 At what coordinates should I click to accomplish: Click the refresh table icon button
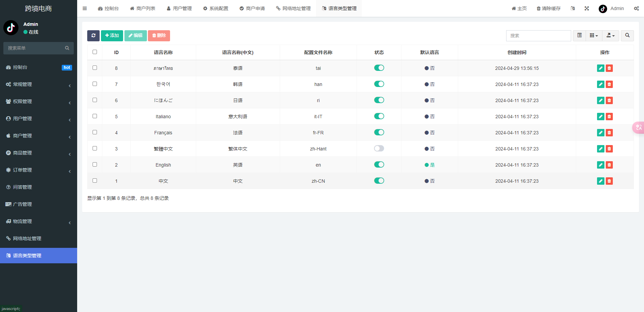[93, 36]
